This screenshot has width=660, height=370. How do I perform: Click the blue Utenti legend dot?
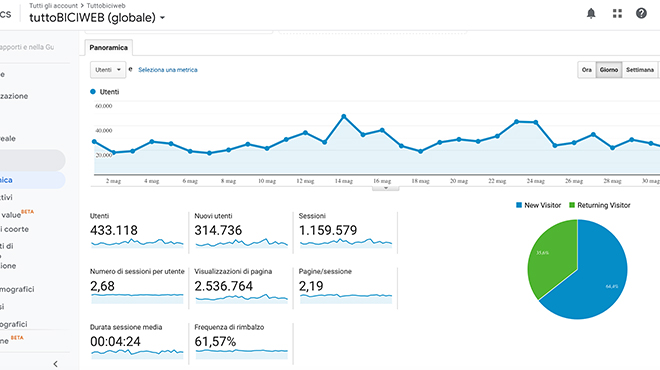tap(93, 92)
